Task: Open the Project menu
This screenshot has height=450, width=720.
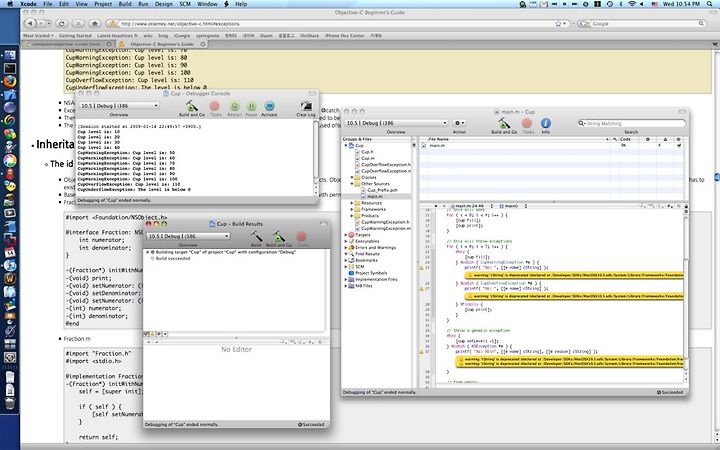Action: click(x=103, y=4)
